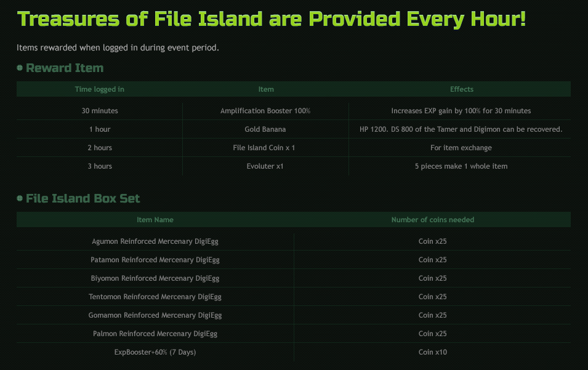The width and height of the screenshot is (588, 370).
Task: Click the 'Item' column header
Action: (266, 89)
